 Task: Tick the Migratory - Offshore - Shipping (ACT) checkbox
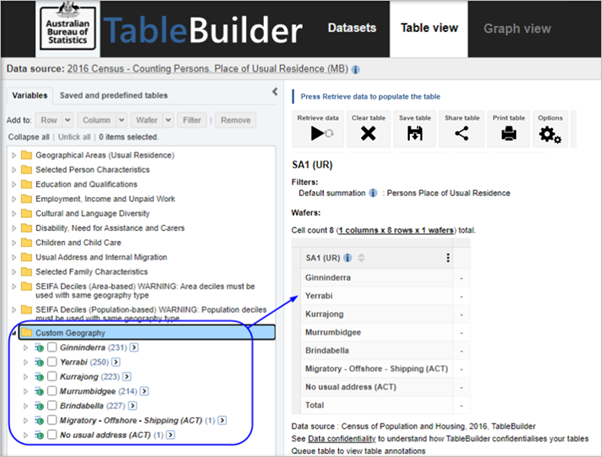52,420
